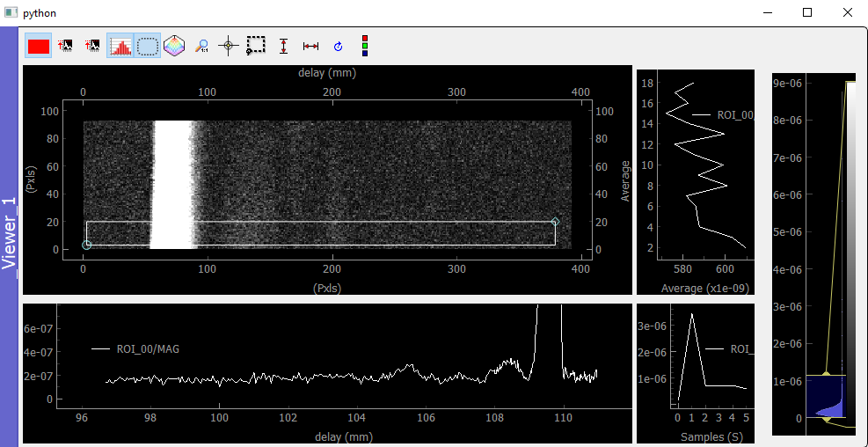Click the red-green-blue squares legend icon
Screen dimensions: 868x447
(x=364, y=46)
